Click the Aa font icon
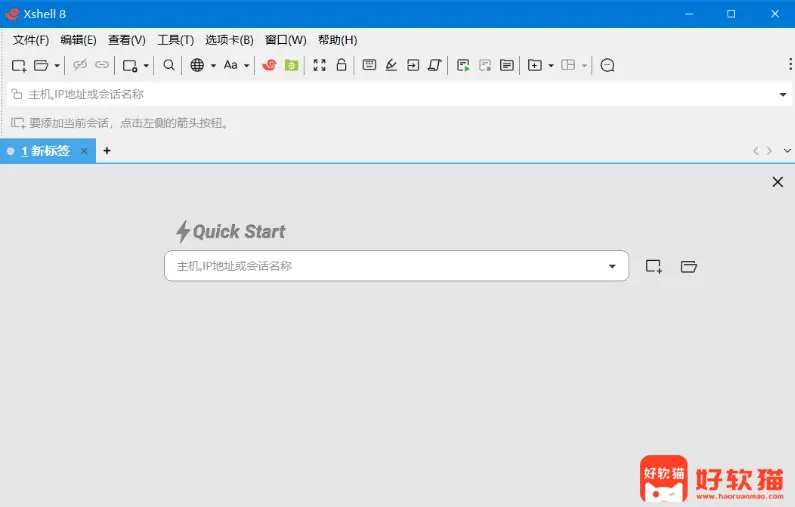This screenshot has width=795, height=507. (x=231, y=65)
